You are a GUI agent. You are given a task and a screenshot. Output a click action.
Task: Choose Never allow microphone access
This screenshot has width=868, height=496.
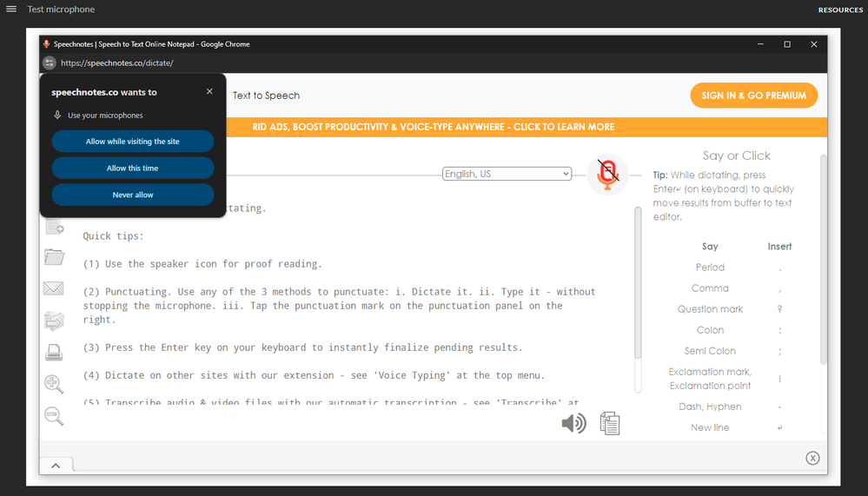pos(133,195)
